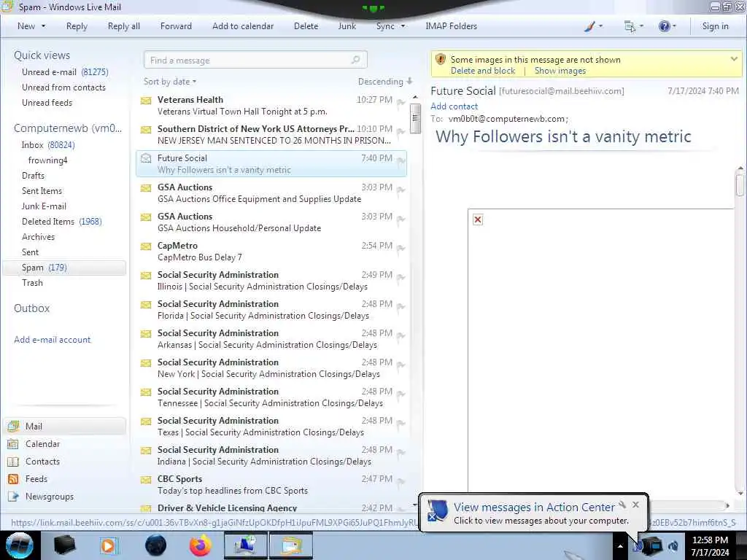Click the Contacts book icon
This screenshot has height=560, width=747.
pyautogui.click(x=13, y=462)
